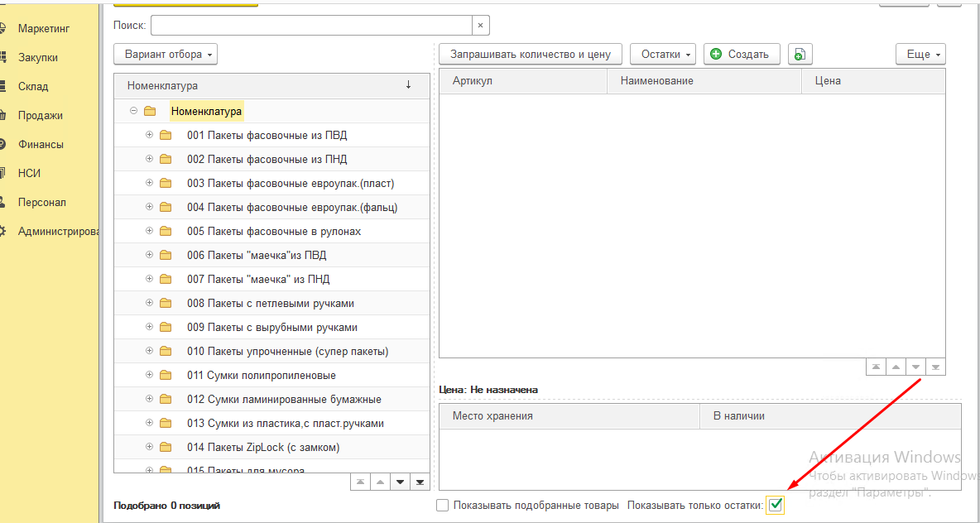The height and width of the screenshot is (523, 980).
Task: Click the sort arrow in Номенклатура header
Action: 408,85
